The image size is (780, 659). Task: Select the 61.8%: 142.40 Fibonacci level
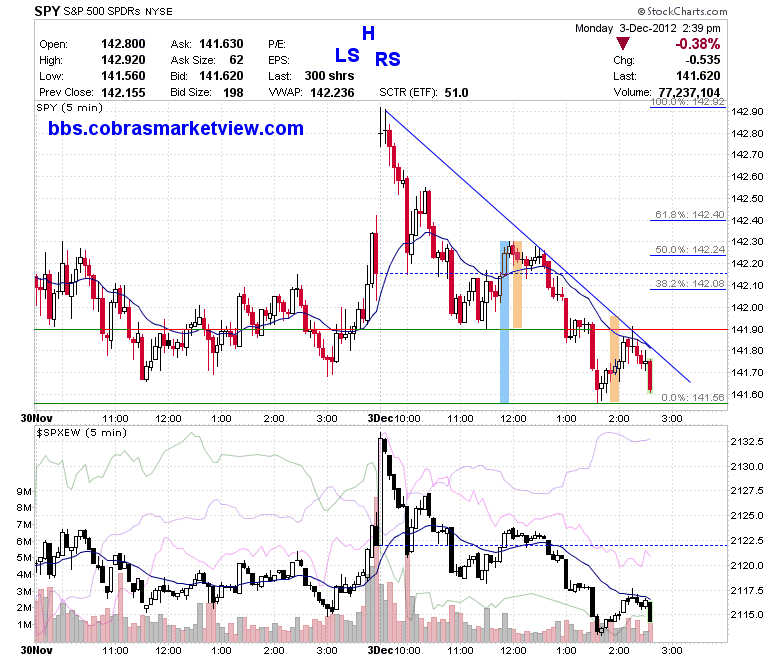[x=689, y=215]
